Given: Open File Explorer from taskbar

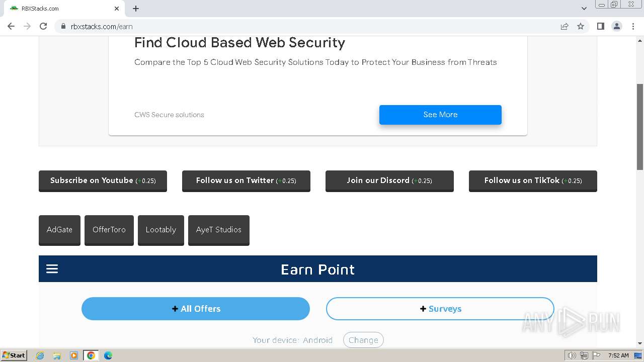Looking at the screenshot, I should 57,355.
